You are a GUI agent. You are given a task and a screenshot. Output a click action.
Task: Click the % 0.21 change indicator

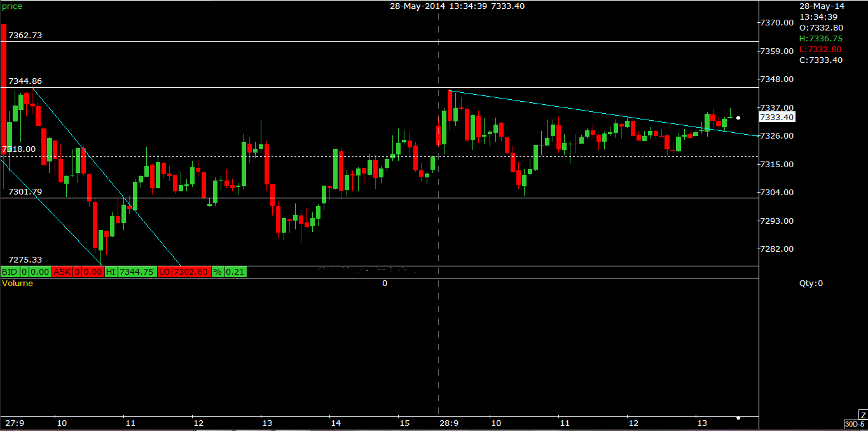coord(229,271)
